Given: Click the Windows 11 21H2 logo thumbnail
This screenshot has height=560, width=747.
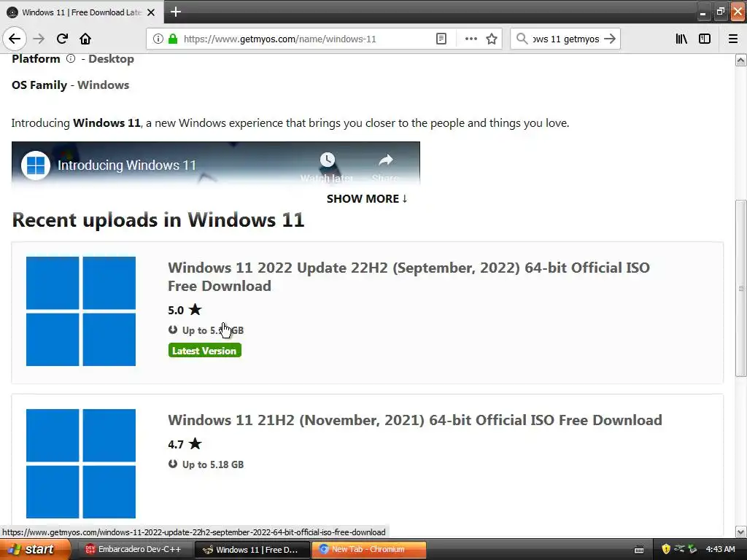Looking at the screenshot, I should [81, 463].
